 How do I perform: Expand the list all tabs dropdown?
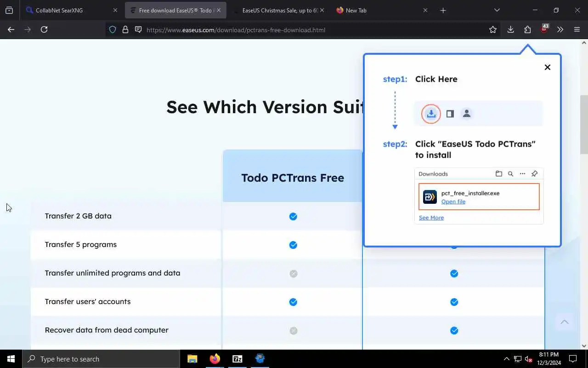pyautogui.click(x=497, y=10)
